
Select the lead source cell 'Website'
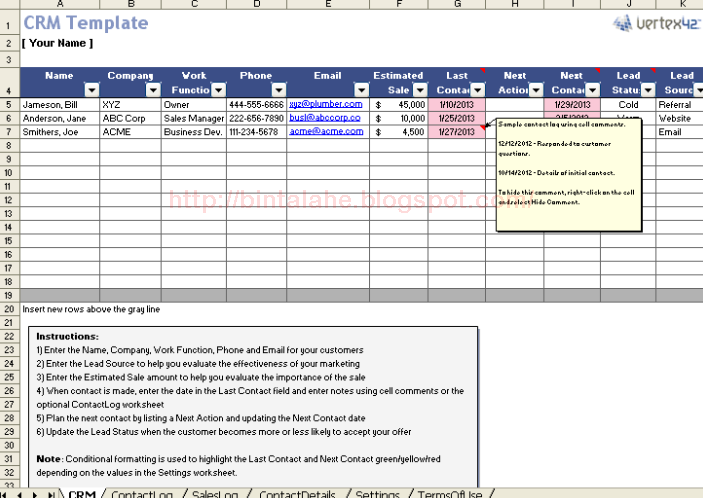coord(679,118)
